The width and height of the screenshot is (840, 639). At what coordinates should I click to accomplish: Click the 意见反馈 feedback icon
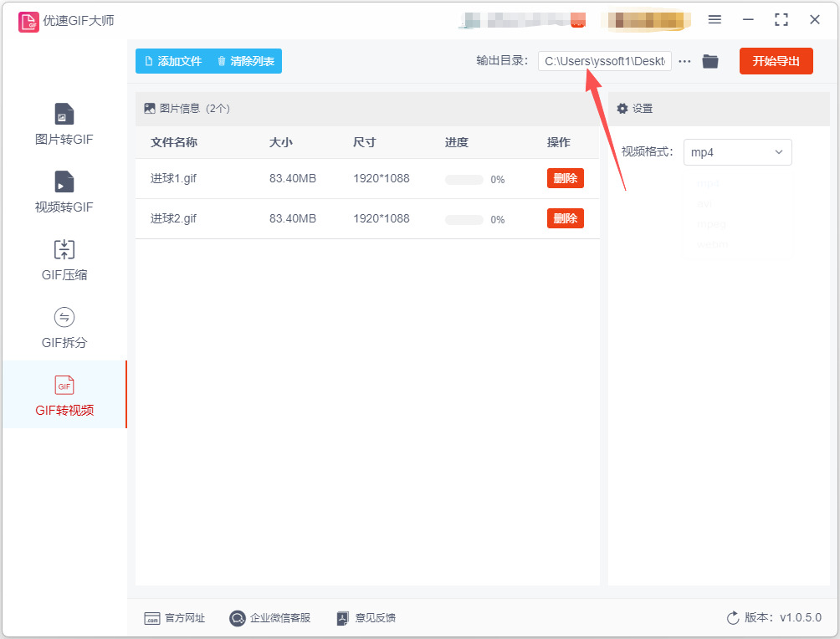tap(343, 618)
